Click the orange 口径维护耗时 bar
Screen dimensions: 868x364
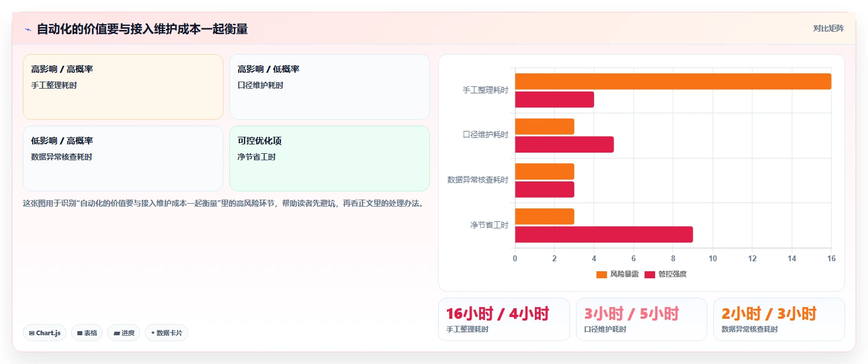click(544, 126)
